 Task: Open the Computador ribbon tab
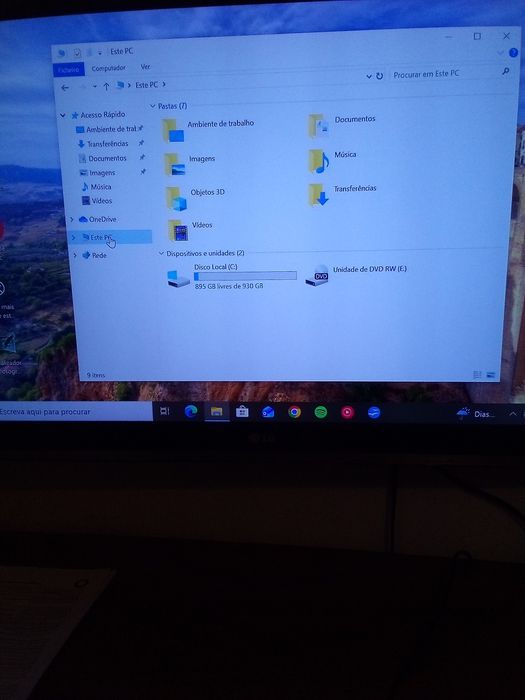point(108,68)
